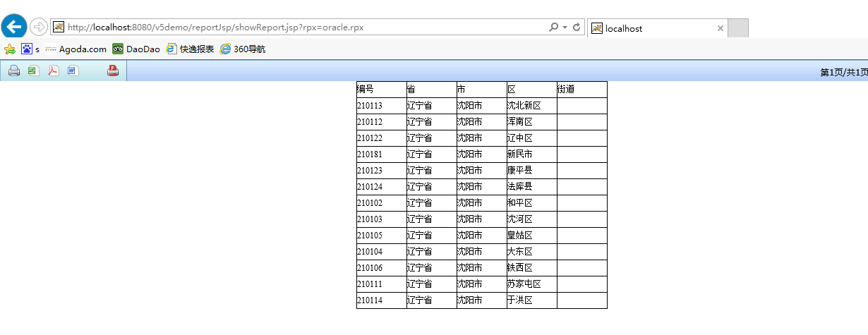The height and width of the screenshot is (335, 868).
Task: Open address bar dropdown arrow
Action: click(x=565, y=28)
